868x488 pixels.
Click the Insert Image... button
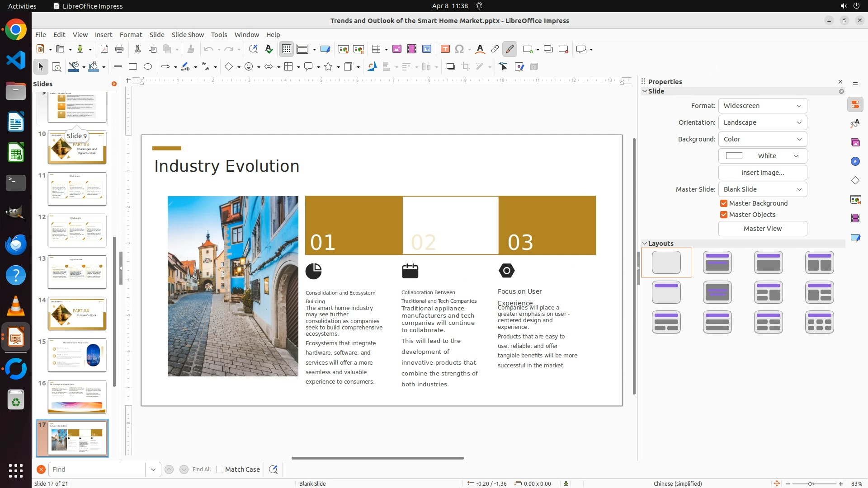click(762, 173)
